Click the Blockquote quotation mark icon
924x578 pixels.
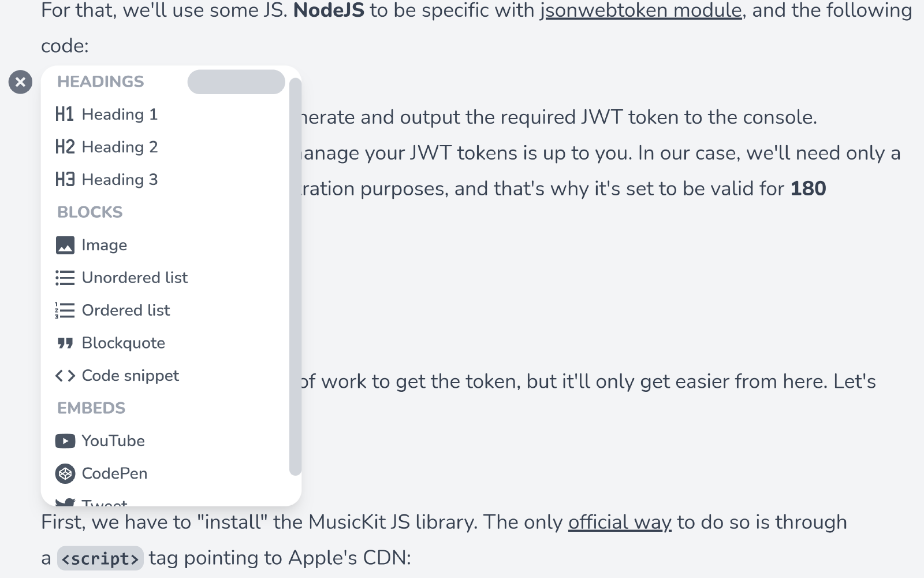coord(65,343)
